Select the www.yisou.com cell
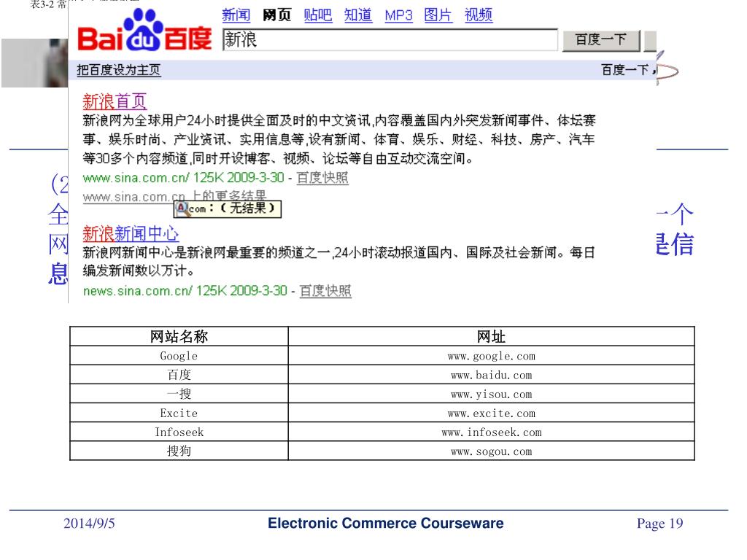 pos(491,394)
